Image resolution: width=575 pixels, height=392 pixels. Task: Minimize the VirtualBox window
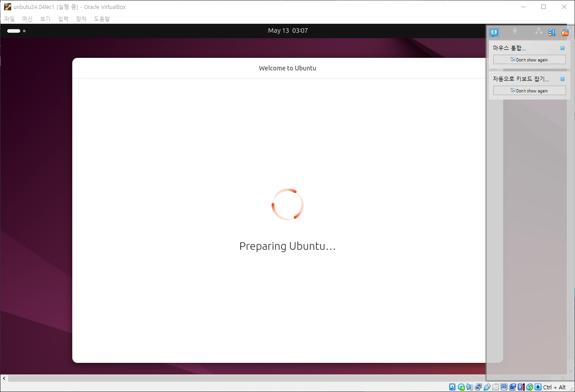click(x=523, y=7)
